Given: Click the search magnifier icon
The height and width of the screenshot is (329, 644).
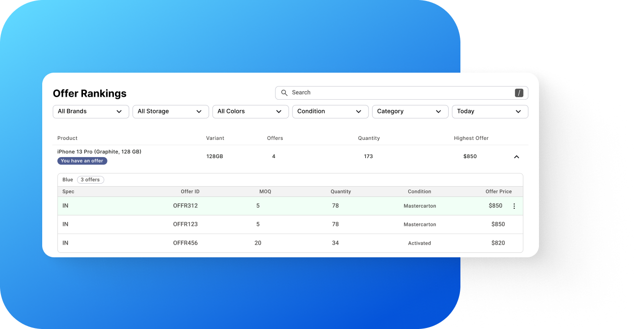Looking at the screenshot, I should (x=284, y=93).
